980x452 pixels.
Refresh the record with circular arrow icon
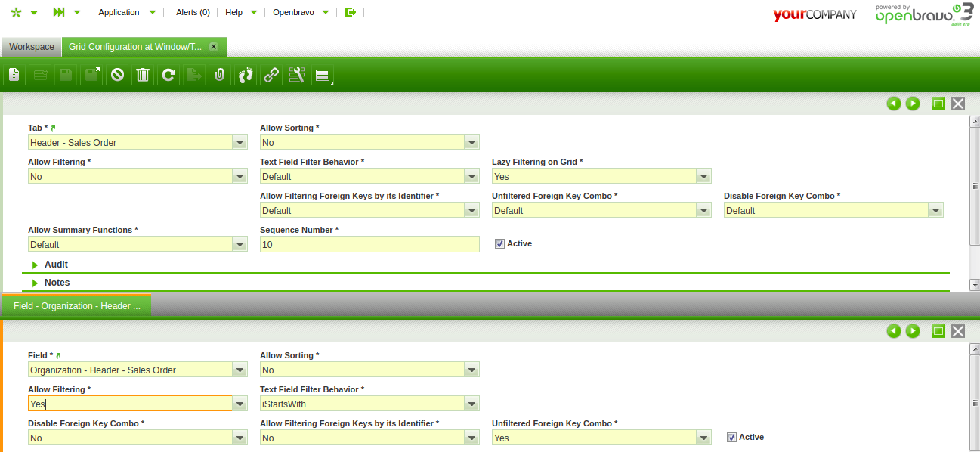(168, 75)
